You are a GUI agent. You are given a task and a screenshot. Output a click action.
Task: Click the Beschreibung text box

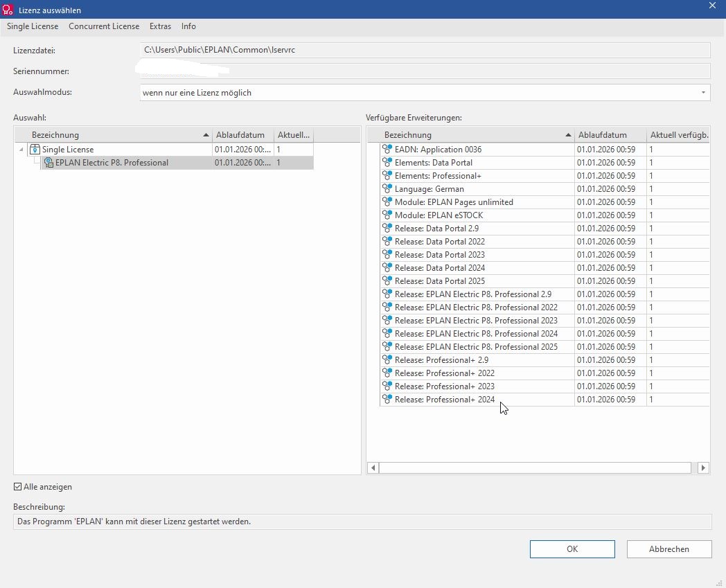[362, 522]
